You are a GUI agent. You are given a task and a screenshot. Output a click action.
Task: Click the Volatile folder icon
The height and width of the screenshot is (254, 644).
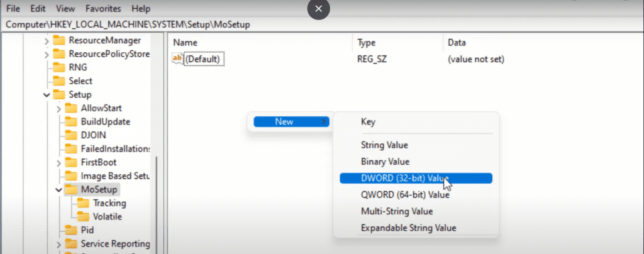pyautogui.click(x=84, y=216)
